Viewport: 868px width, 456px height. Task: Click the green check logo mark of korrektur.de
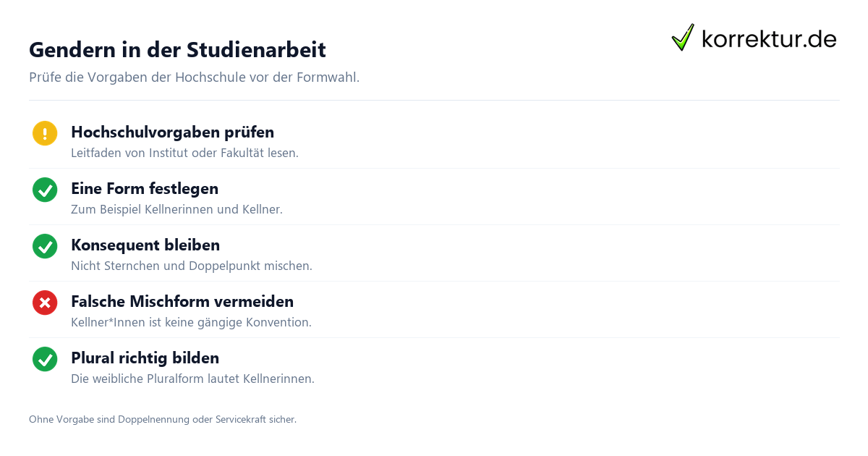point(683,38)
